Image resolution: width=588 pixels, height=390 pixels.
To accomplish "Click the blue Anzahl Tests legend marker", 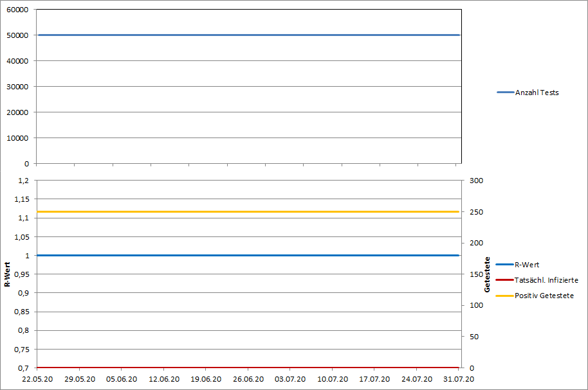I will [x=505, y=93].
